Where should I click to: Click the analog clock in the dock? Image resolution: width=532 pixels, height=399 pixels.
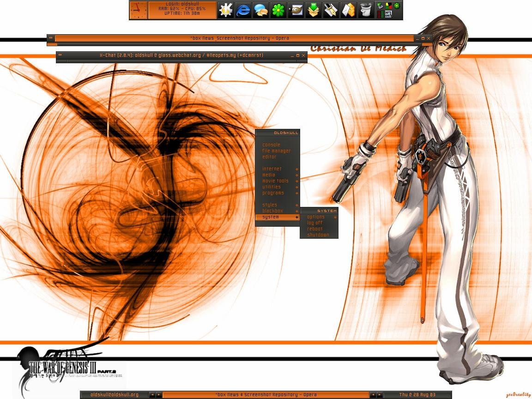tap(139, 10)
